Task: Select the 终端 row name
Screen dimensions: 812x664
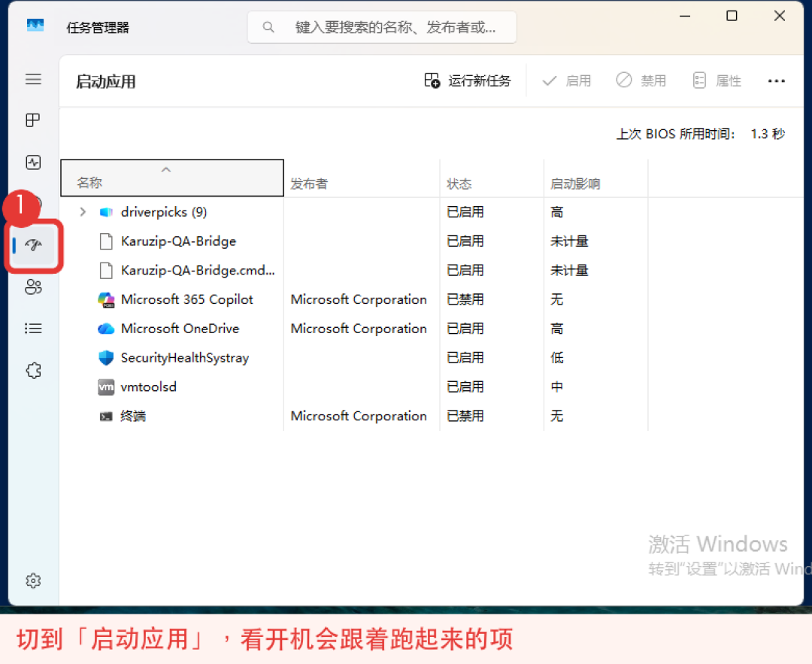Action: point(133,416)
